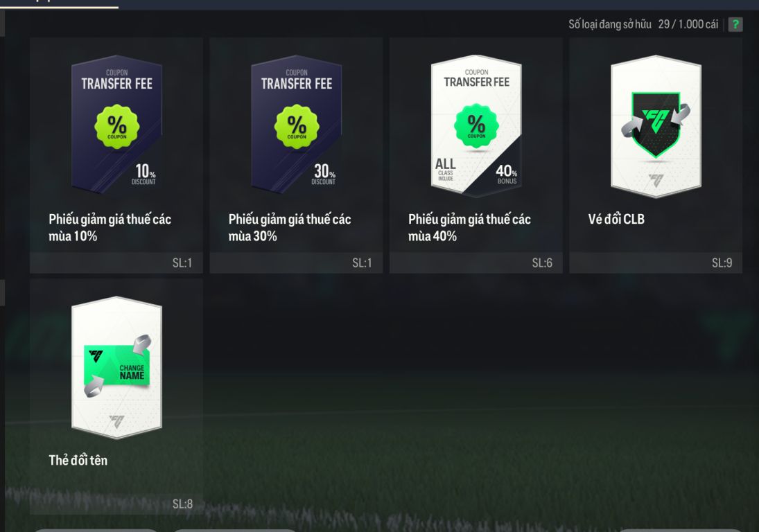Select the 30% transfer fee coupon card image
This screenshot has height=532, width=759.
pos(297,125)
